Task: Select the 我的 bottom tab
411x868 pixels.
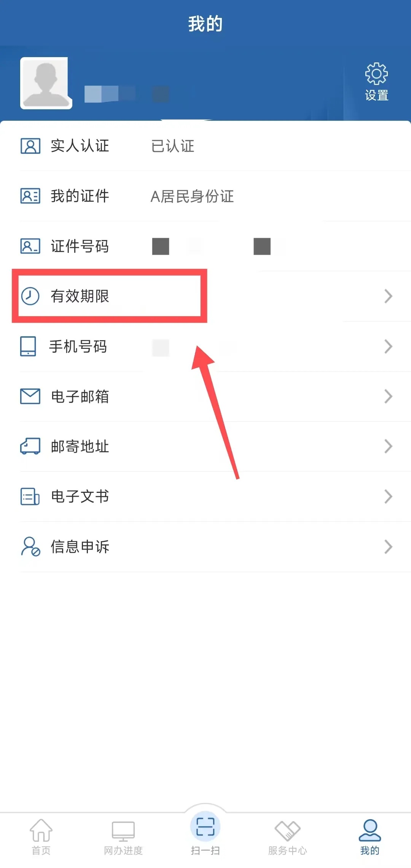Action: click(x=370, y=837)
